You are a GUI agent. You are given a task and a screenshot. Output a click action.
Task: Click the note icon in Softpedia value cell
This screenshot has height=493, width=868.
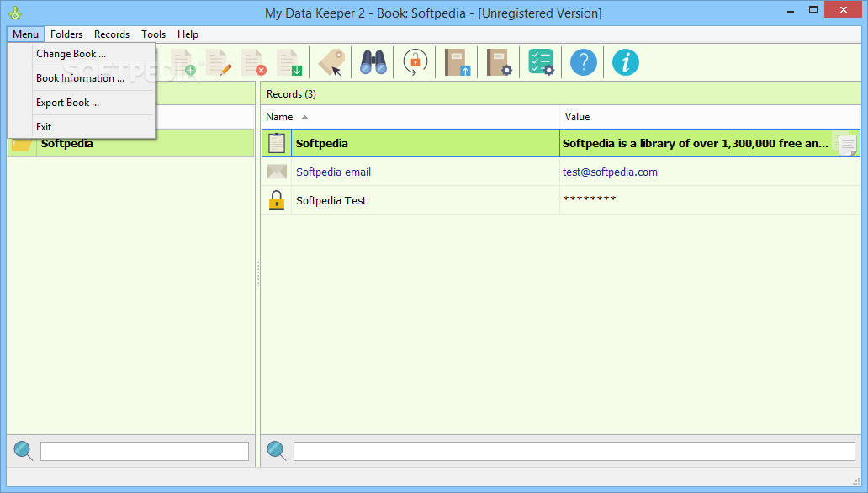click(846, 145)
